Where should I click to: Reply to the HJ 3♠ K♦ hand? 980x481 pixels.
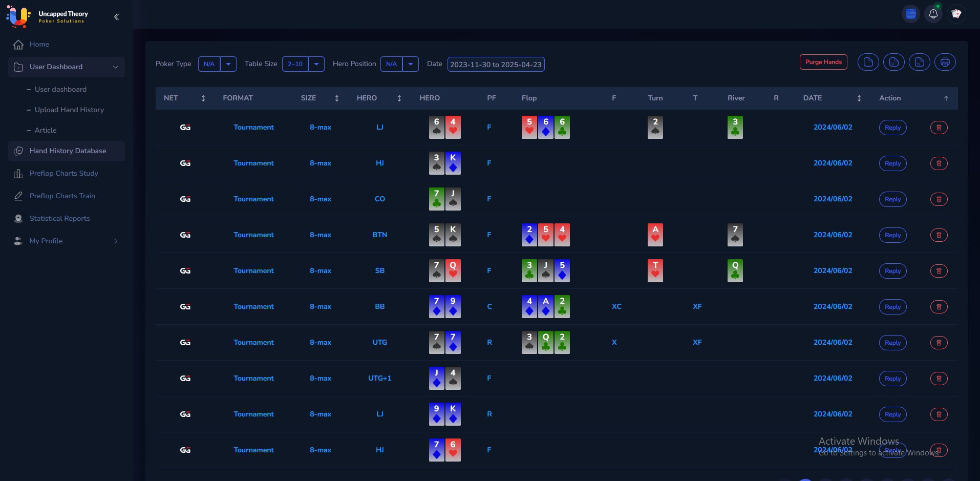[892, 163]
